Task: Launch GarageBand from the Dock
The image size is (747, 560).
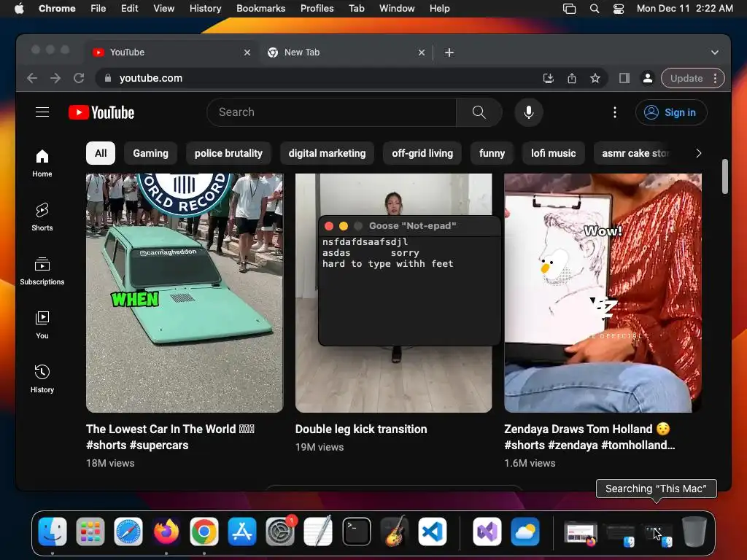Action: coord(395,531)
